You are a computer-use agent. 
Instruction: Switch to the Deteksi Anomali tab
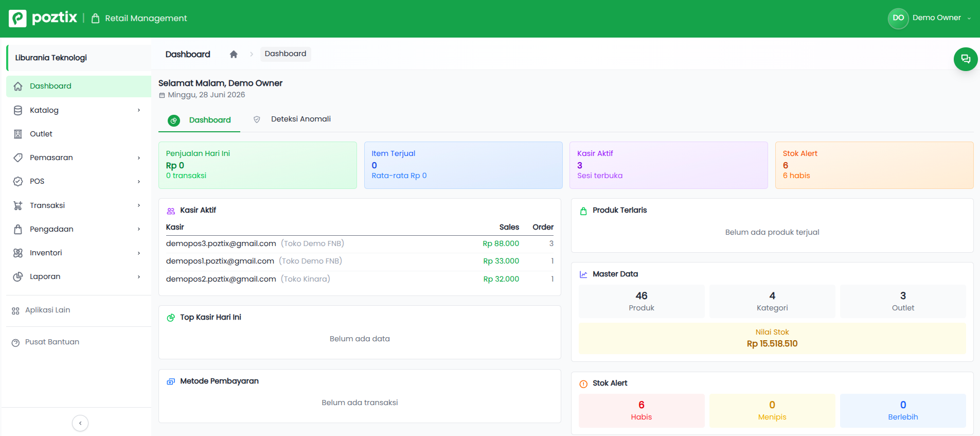pos(292,119)
